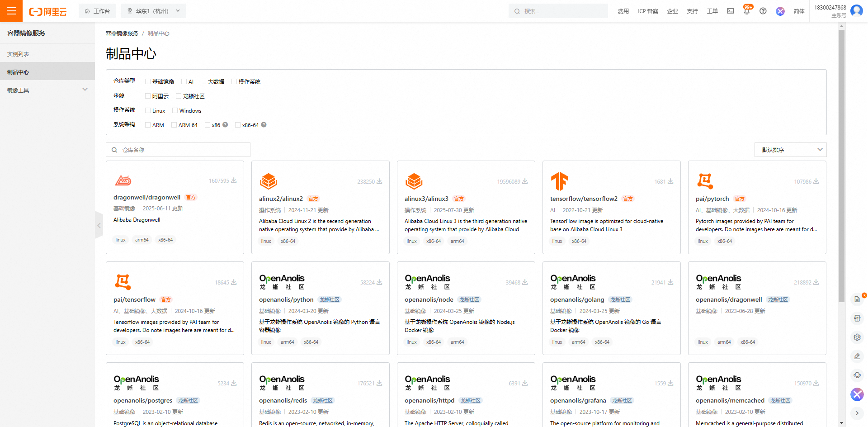Viewport: 868px width, 427px height.
Task: Click the search magnifier in repository field
Action: [114, 150]
